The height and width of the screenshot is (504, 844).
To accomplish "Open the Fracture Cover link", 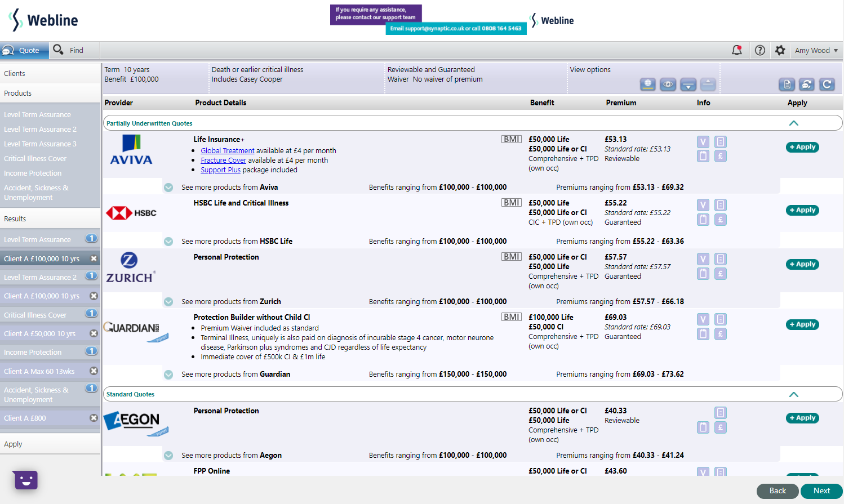I will pos(224,160).
